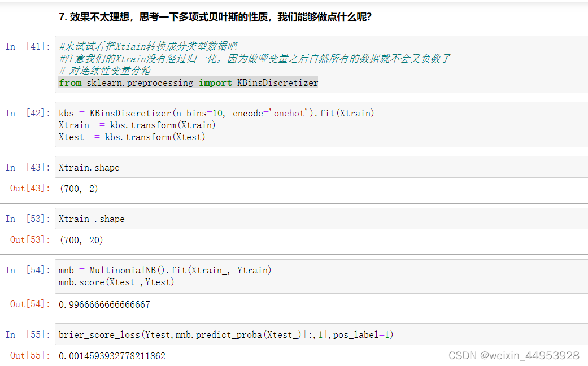Click the Out[53] prompt label

[30, 239]
